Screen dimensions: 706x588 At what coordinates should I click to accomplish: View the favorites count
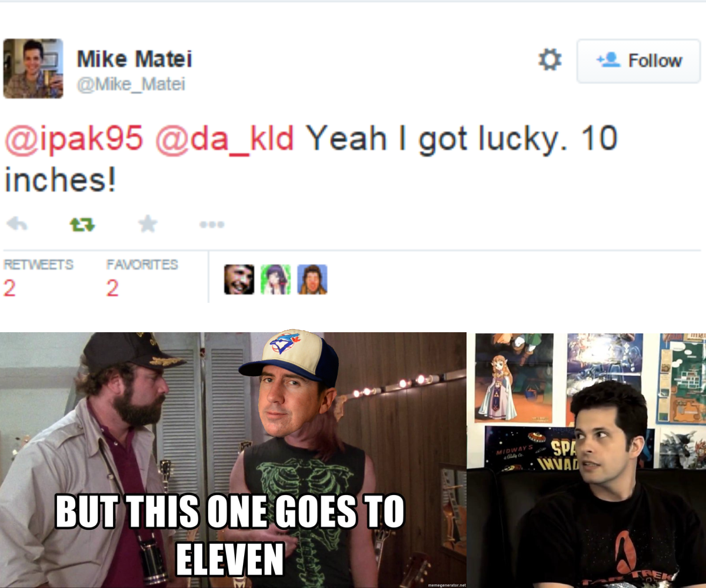[x=142, y=277]
